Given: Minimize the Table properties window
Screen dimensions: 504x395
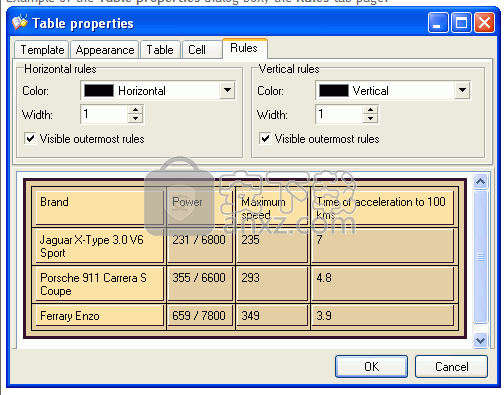Looking at the screenshot, I should pyautogui.click(x=438, y=23).
